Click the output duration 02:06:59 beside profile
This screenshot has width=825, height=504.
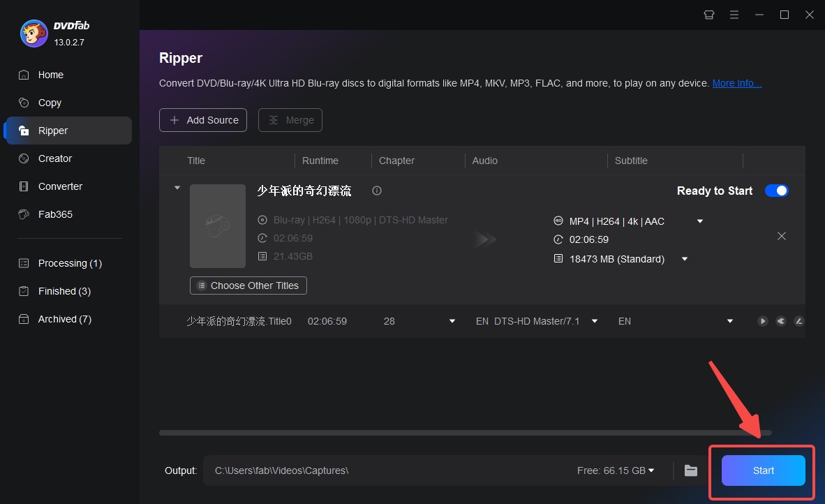click(x=589, y=239)
